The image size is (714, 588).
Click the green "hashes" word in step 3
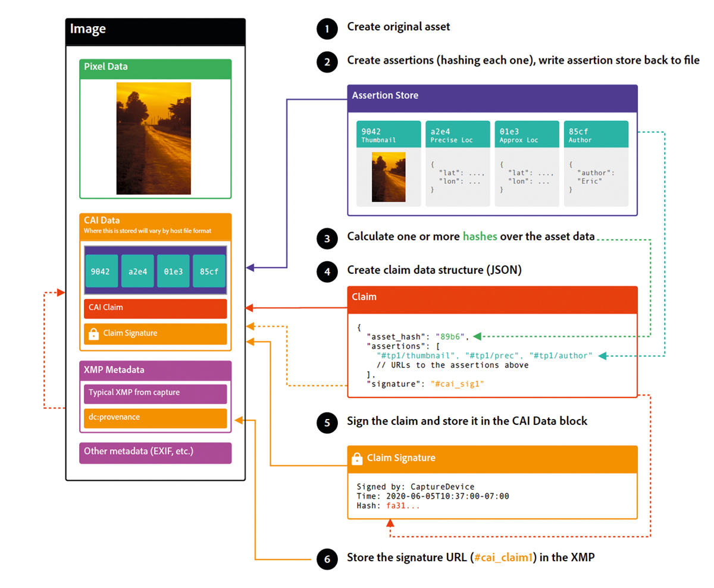point(480,237)
